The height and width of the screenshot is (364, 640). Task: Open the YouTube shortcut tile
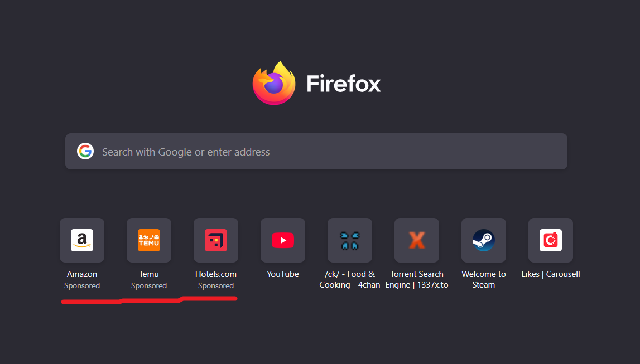283,240
